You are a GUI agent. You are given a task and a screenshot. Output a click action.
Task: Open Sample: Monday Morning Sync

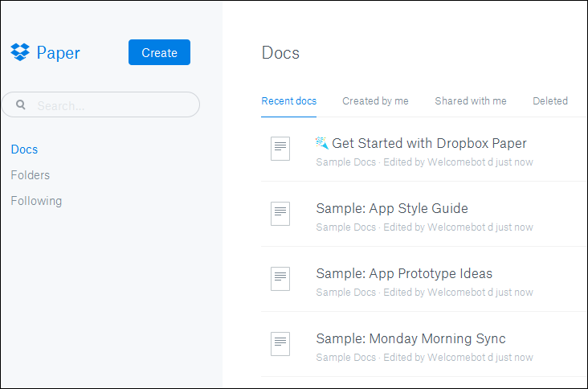pyautogui.click(x=411, y=338)
